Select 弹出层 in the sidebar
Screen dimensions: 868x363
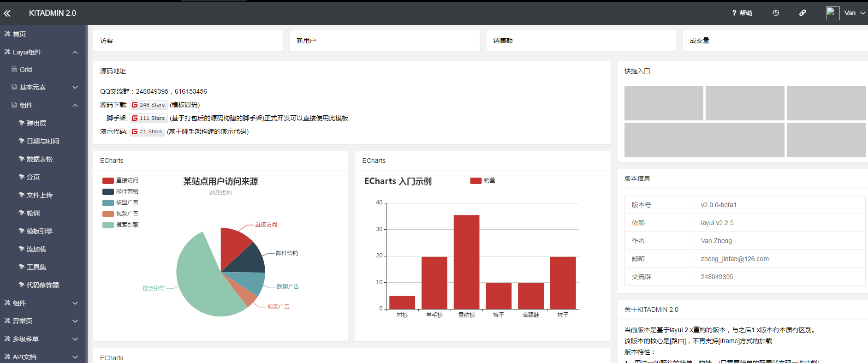(x=36, y=123)
